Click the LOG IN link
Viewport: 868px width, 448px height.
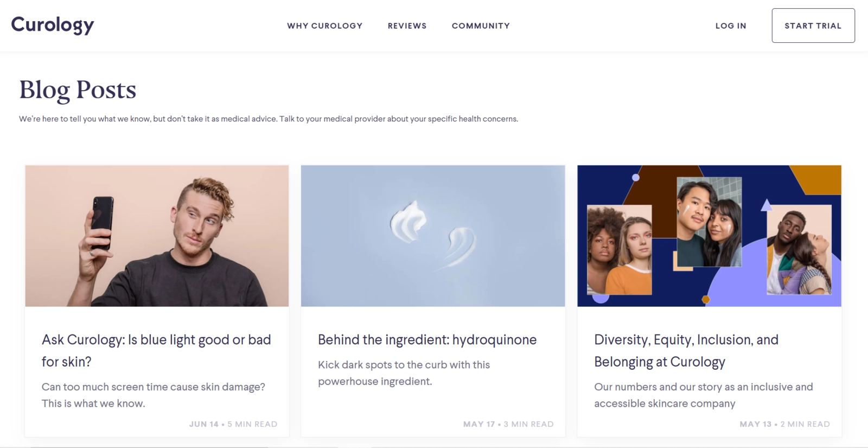[x=731, y=26]
